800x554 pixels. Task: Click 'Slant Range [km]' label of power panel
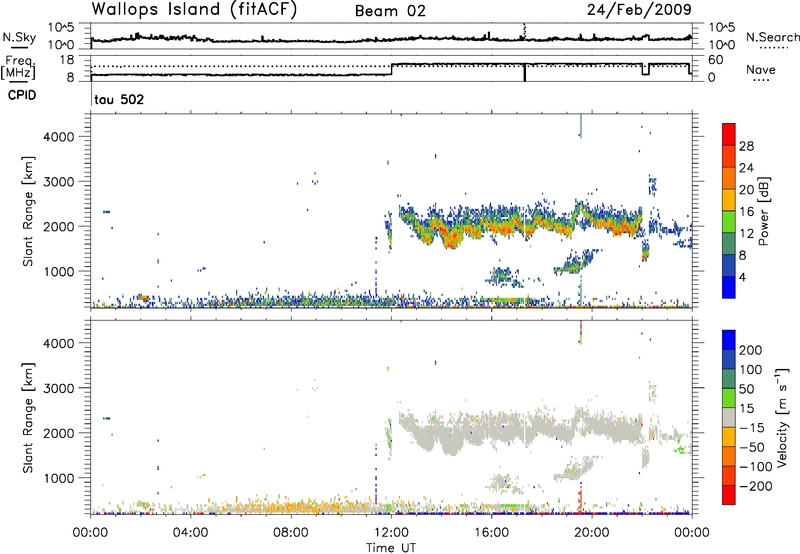(x=28, y=211)
